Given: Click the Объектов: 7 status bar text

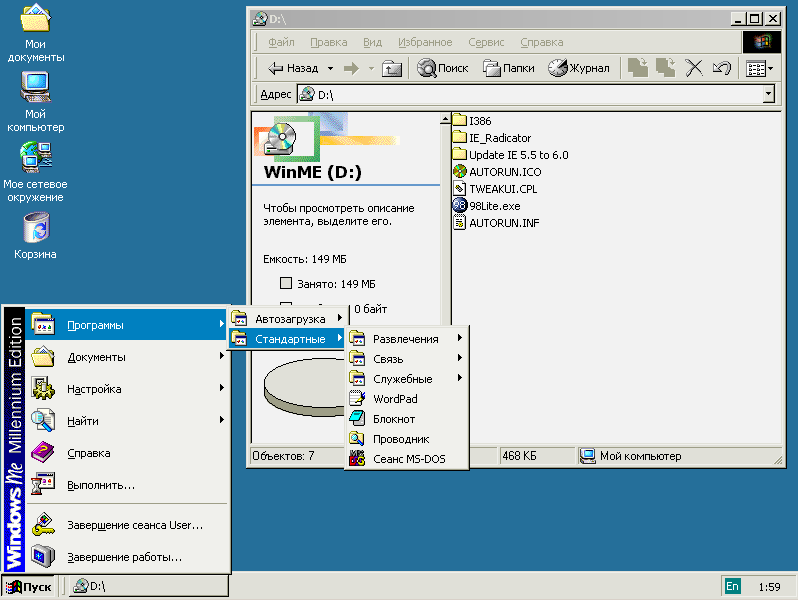Looking at the screenshot, I should pyautogui.click(x=283, y=456).
